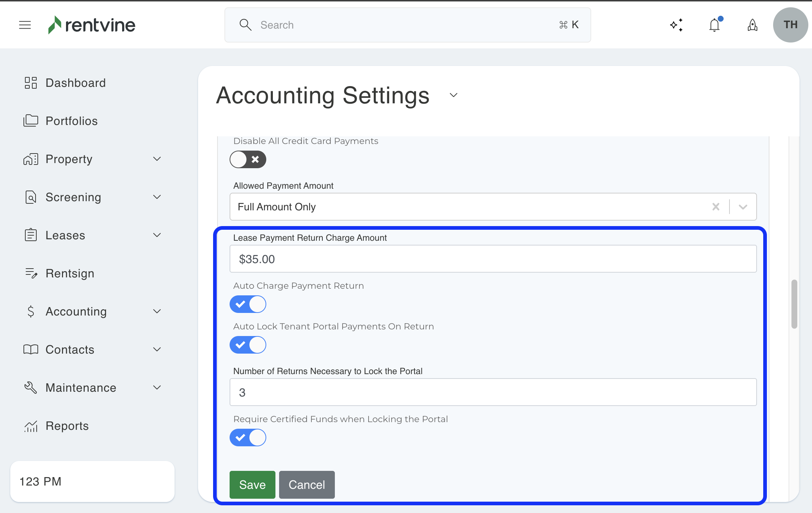
Task: Clear the Full Amount Only selection
Action: pos(716,207)
